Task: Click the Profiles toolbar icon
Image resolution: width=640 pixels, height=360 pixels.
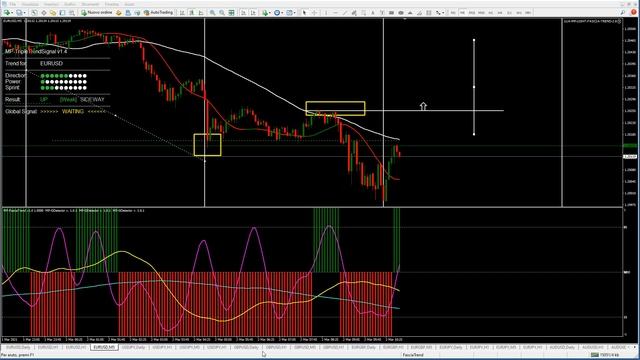Action: pyautogui.click(x=19, y=13)
